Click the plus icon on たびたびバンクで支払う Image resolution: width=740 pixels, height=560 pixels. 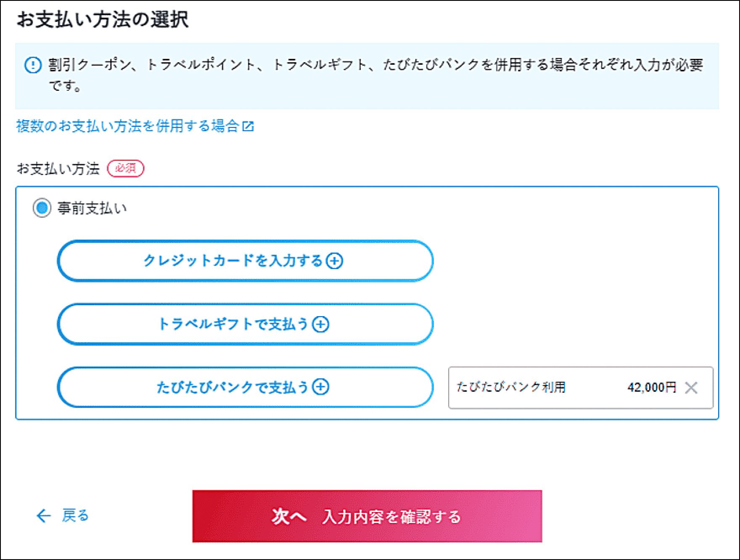point(321,387)
